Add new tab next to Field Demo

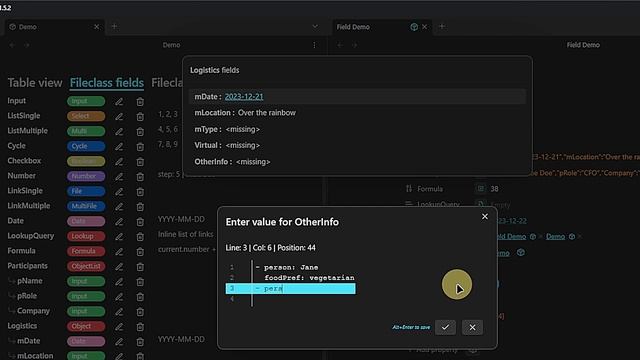pyautogui.click(x=442, y=27)
